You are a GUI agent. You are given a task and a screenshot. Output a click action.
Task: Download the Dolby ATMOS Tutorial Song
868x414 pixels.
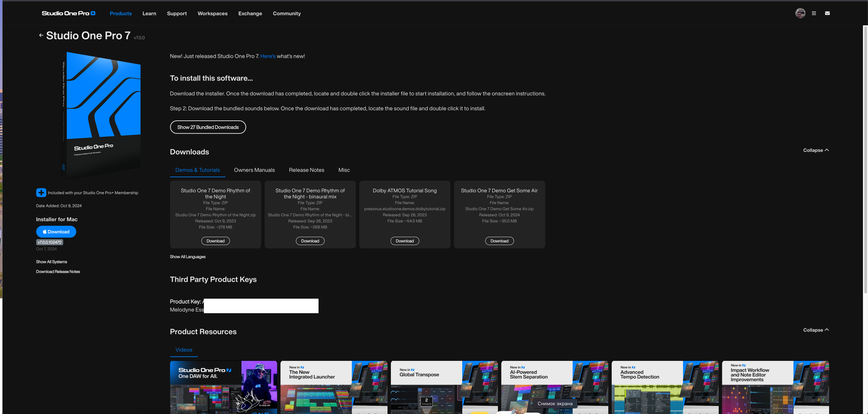pyautogui.click(x=404, y=241)
